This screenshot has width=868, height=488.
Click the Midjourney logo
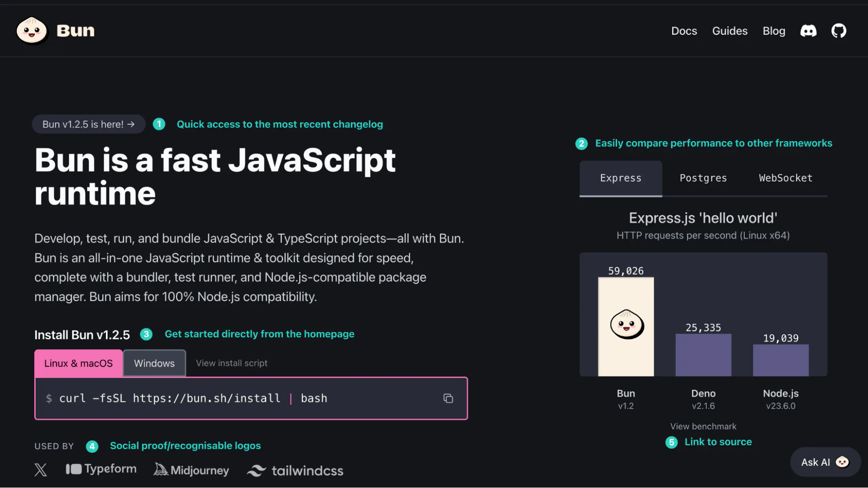191,470
